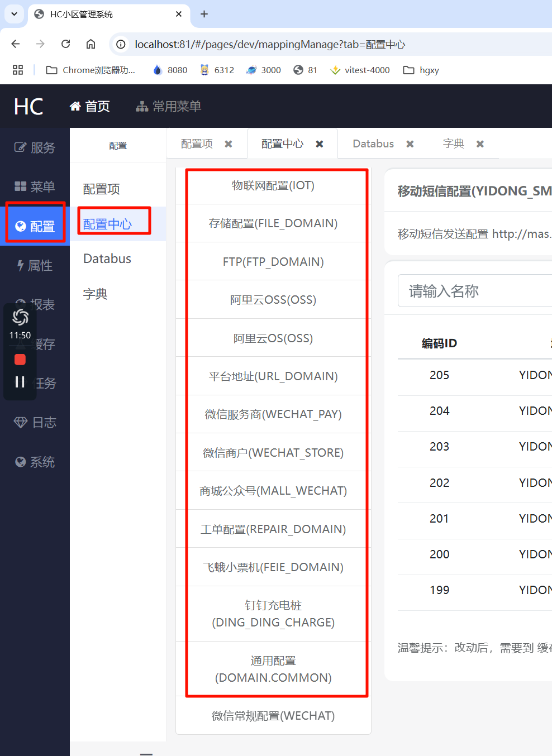Image resolution: width=552 pixels, height=756 pixels.
Task: Click the table cell with ID 205
Action: tap(439, 375)
